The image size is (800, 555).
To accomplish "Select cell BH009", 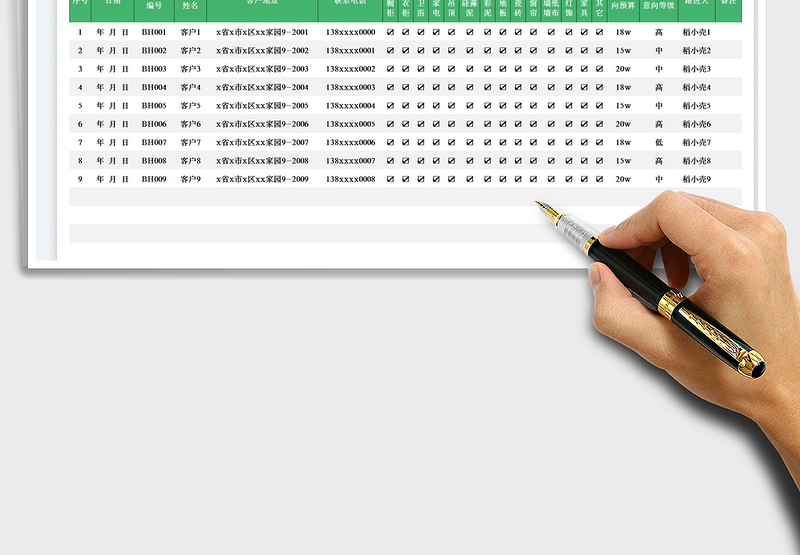I will coord(154,179).
